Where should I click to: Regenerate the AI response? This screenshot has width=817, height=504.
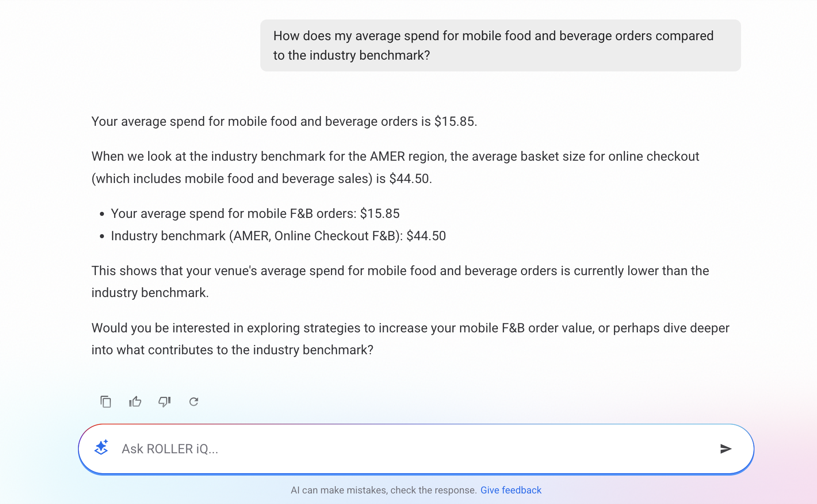pos(194,402)
